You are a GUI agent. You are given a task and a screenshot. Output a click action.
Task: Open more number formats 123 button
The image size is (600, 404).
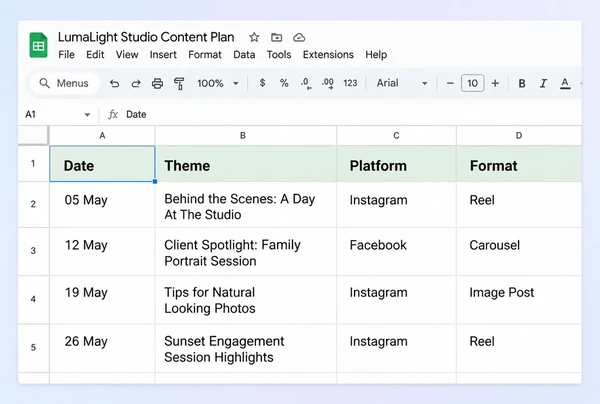click(350, 83)
